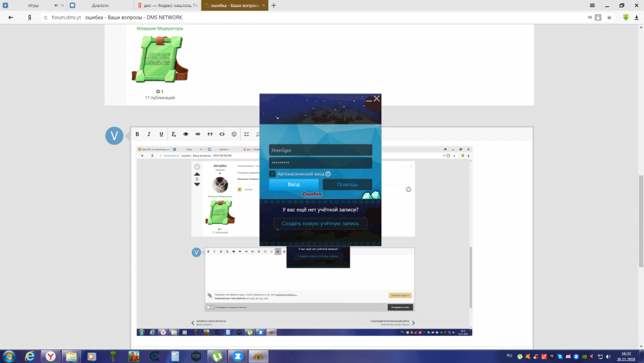Viewport: 644px width, 363px height.
Task: Open Nox player from the taskbar
Action: coord(196,357)
